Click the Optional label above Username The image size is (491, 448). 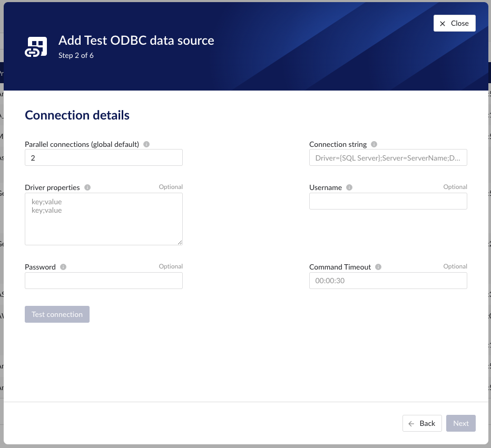455,187
